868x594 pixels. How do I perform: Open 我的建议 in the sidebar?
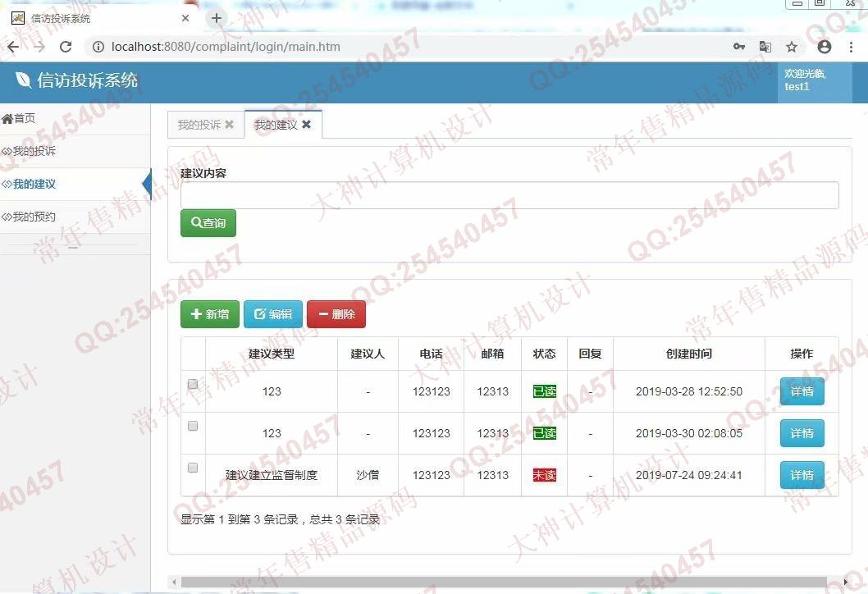point(75,184)
